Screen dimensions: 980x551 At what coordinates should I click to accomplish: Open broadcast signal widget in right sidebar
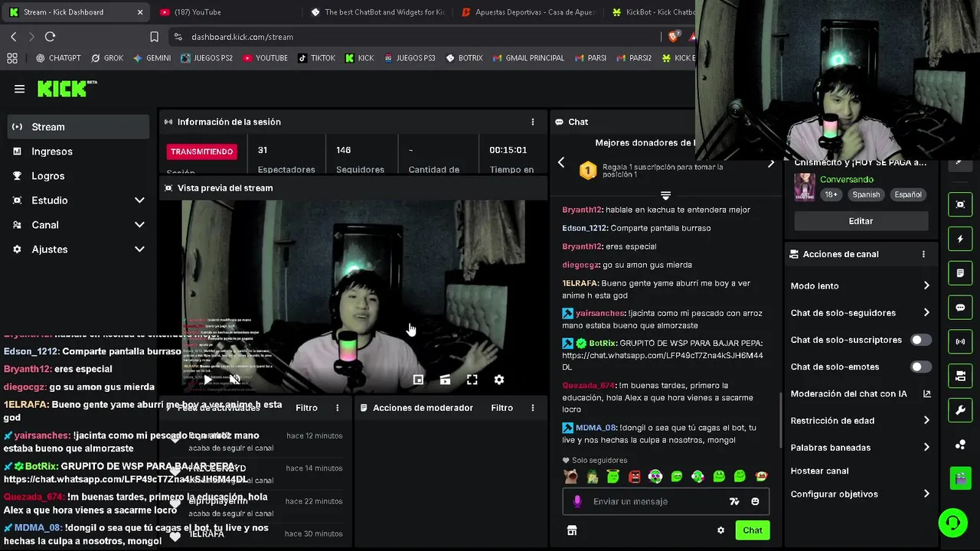click(960, 341)
